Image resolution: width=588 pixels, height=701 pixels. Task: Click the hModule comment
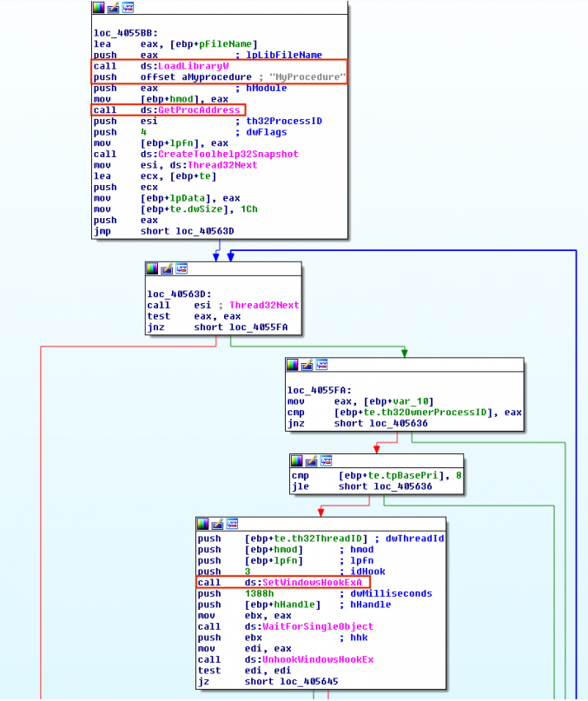coord(267,88)
